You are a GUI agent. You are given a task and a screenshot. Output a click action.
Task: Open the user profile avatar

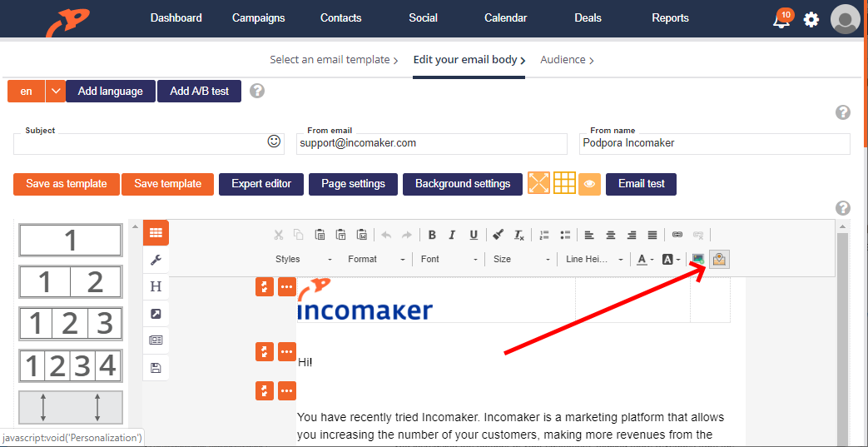846,19
